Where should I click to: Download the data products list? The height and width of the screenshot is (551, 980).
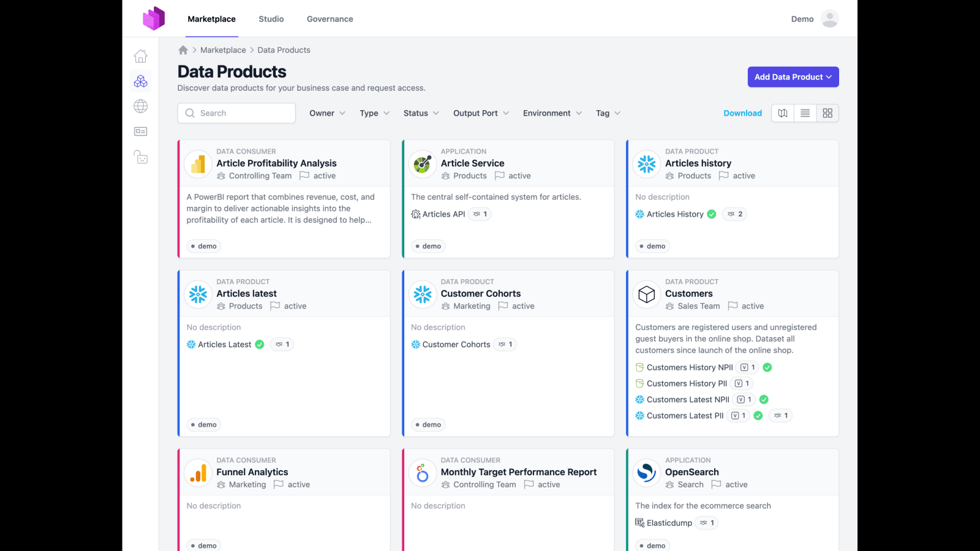[742, 113]
